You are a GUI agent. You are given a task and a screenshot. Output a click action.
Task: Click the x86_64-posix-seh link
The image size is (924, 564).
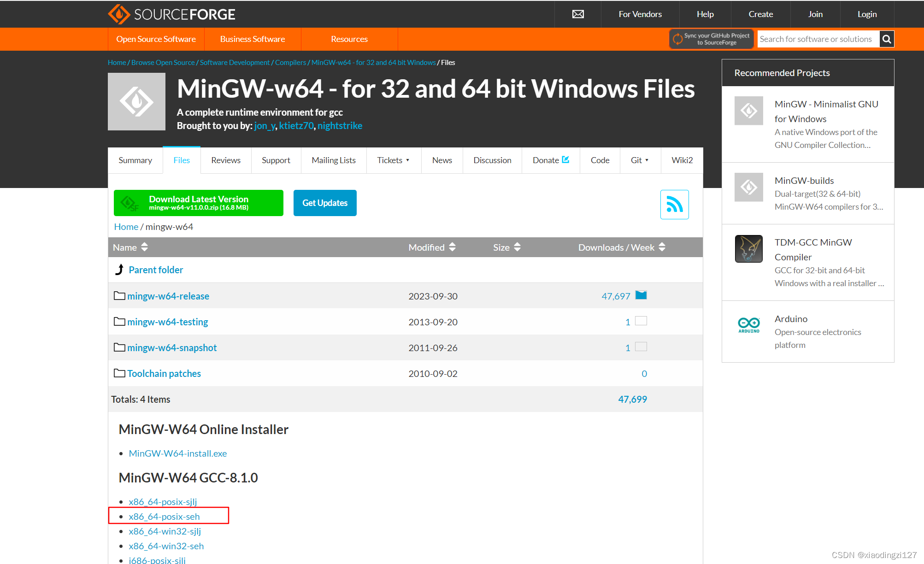(164, 517)
